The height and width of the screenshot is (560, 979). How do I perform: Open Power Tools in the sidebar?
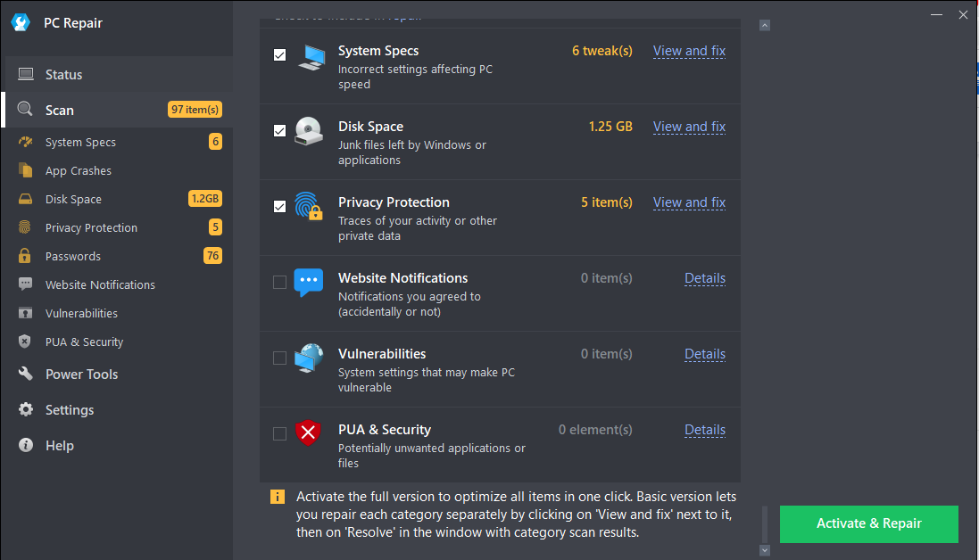click(81, 375)
